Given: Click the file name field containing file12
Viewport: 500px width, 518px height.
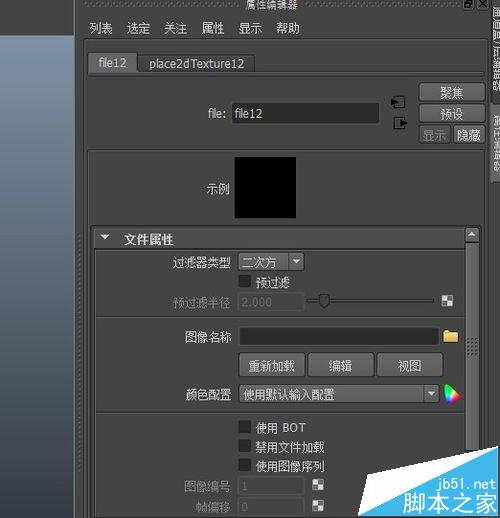Looking at the screenshot, I should [x=305, y=113].
